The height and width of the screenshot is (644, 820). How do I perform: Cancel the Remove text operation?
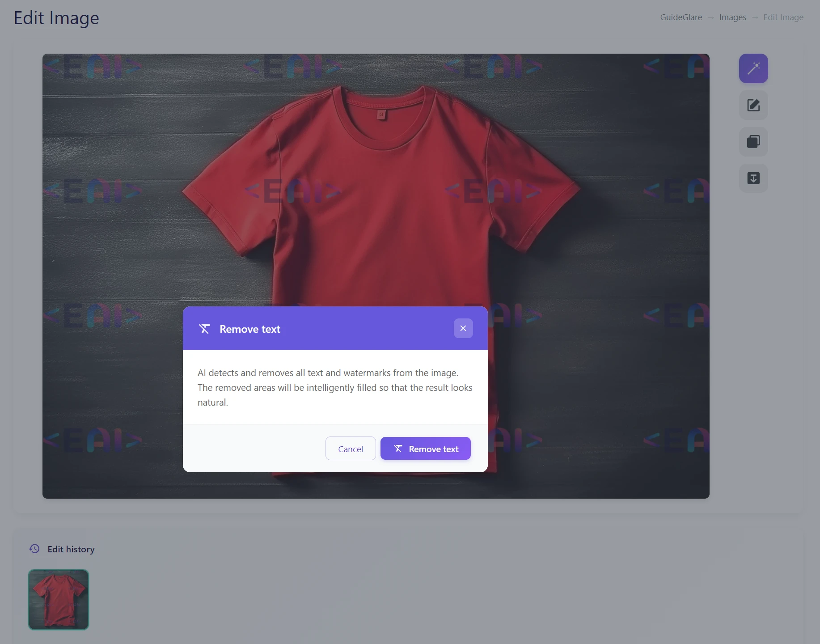click(350, 449)
